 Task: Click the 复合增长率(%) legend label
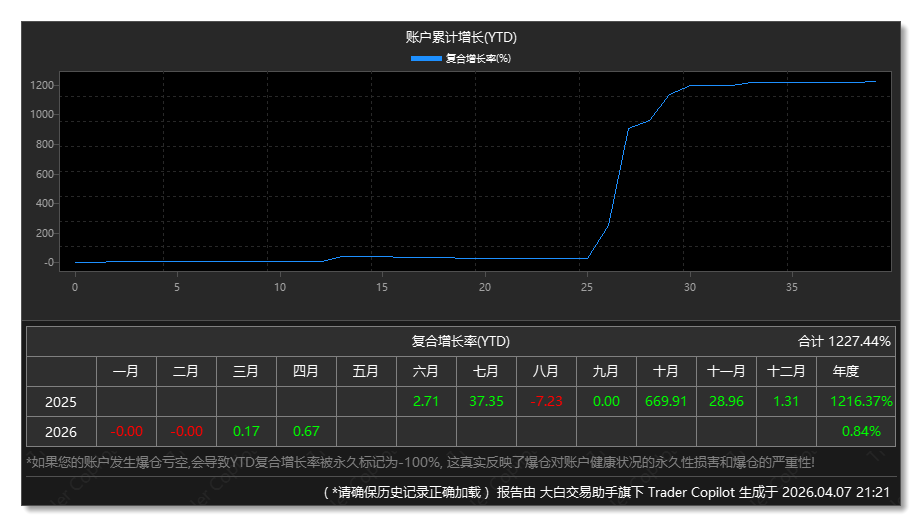[478, 58]
